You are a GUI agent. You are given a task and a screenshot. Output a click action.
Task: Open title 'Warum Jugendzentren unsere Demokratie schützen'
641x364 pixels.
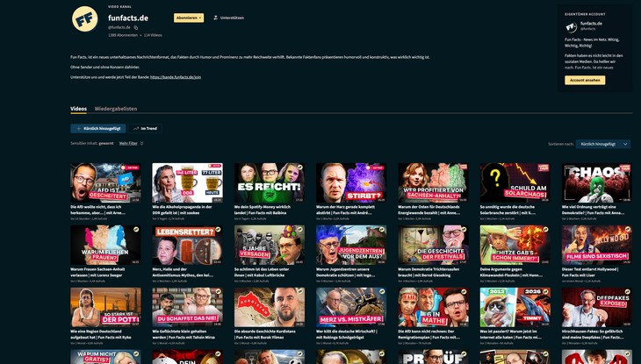click(x=347, y=272)
